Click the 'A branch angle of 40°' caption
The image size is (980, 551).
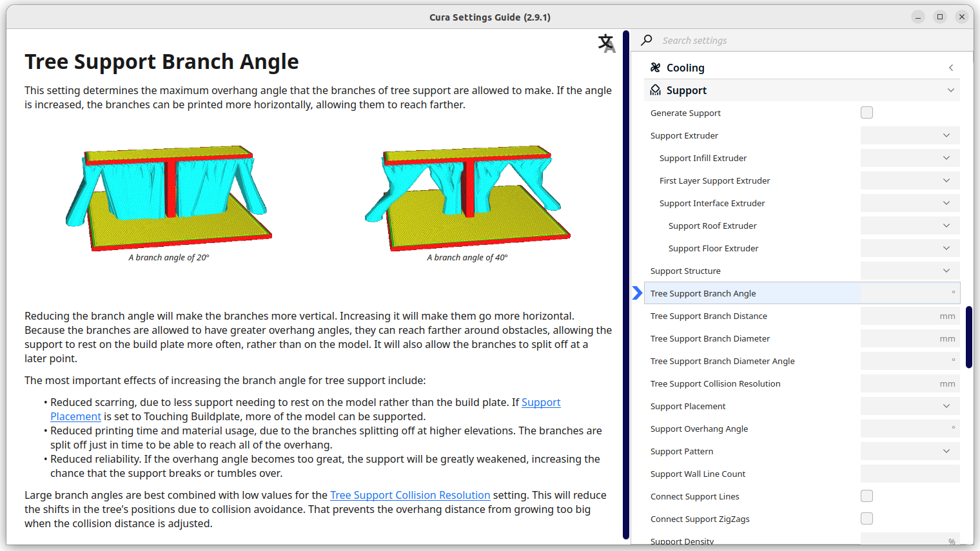point(467,258)
